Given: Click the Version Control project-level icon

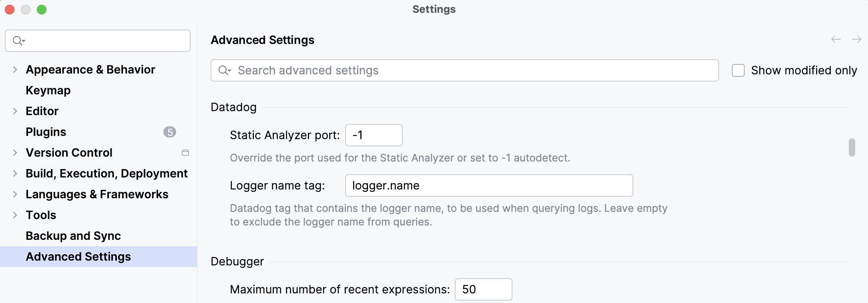Looking at the screenshot, I should 185,153.
